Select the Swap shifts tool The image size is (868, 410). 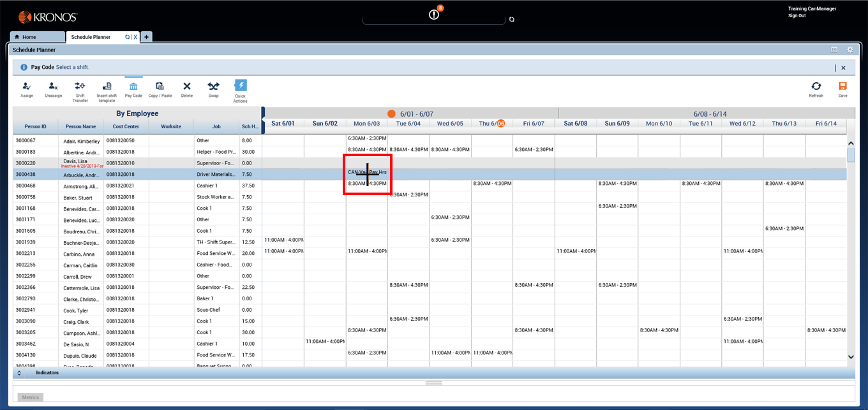pyautogui.click(x=213, y=87)
